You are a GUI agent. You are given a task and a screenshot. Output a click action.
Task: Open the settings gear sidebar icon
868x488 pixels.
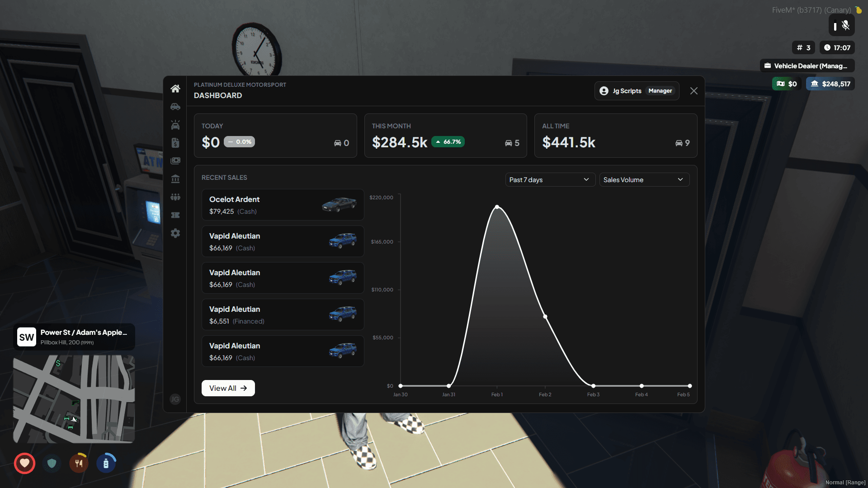click(x=175, y=233)
